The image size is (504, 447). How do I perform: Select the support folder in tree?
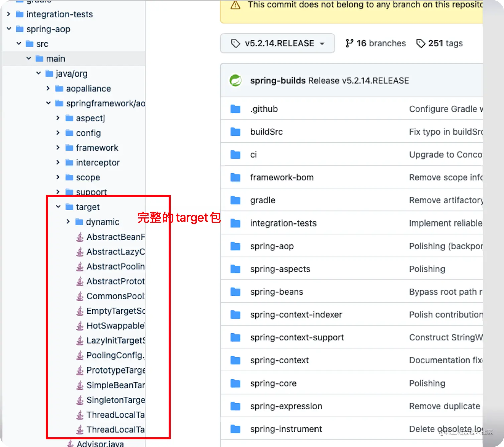[91, 192]
